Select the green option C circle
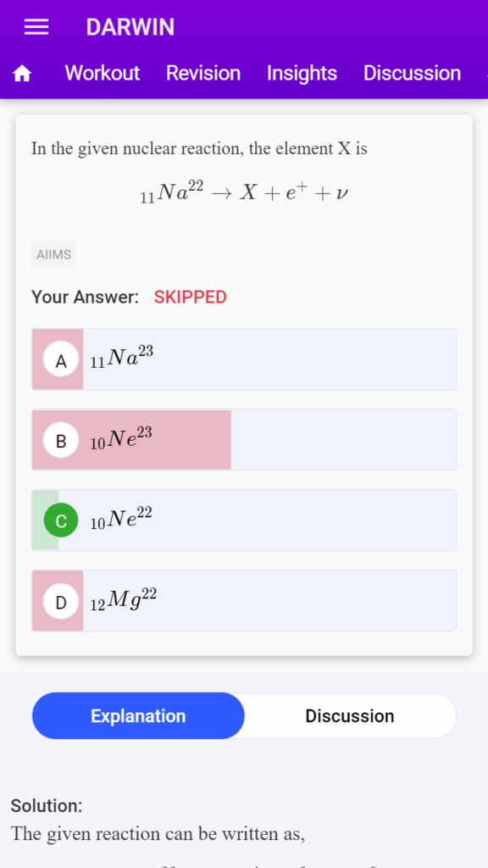 coord(61,520)
